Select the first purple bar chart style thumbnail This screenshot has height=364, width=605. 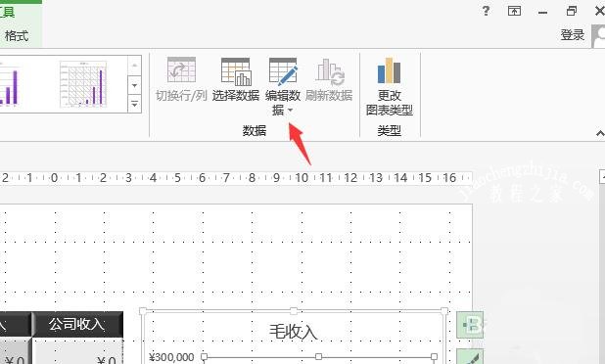pyautogui.click(x=10, y=85)
